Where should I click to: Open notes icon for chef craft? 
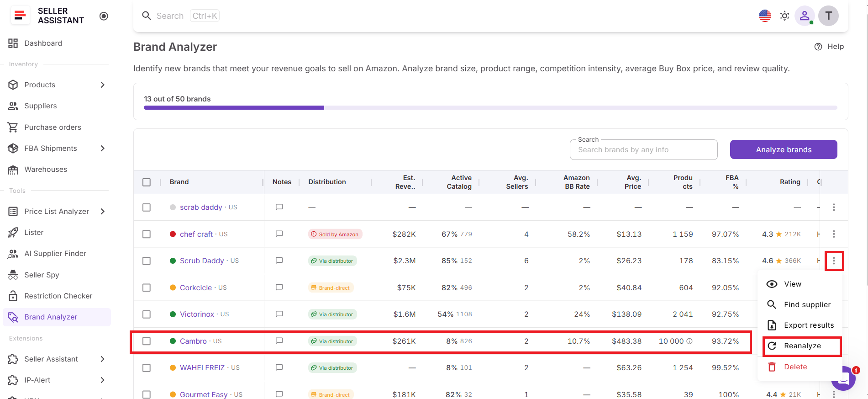pos(279,234)
